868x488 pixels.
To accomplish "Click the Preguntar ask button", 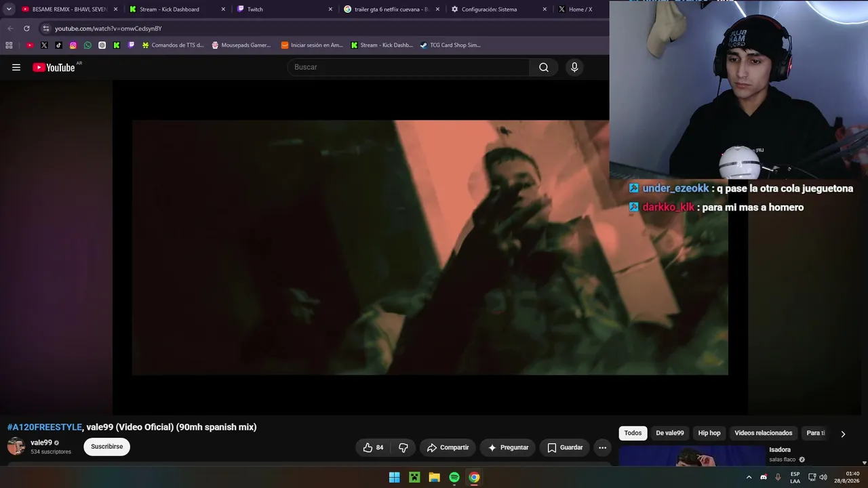I will tap(507, 447).
